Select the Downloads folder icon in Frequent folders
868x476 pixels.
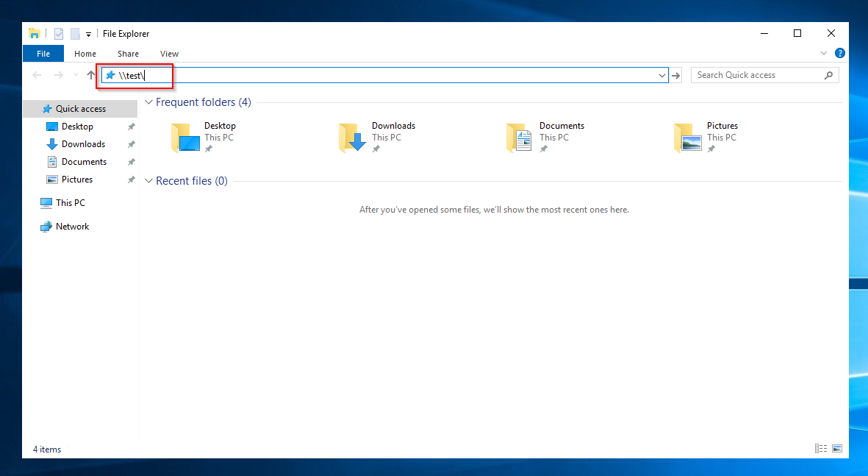click(x=353, y=138)
